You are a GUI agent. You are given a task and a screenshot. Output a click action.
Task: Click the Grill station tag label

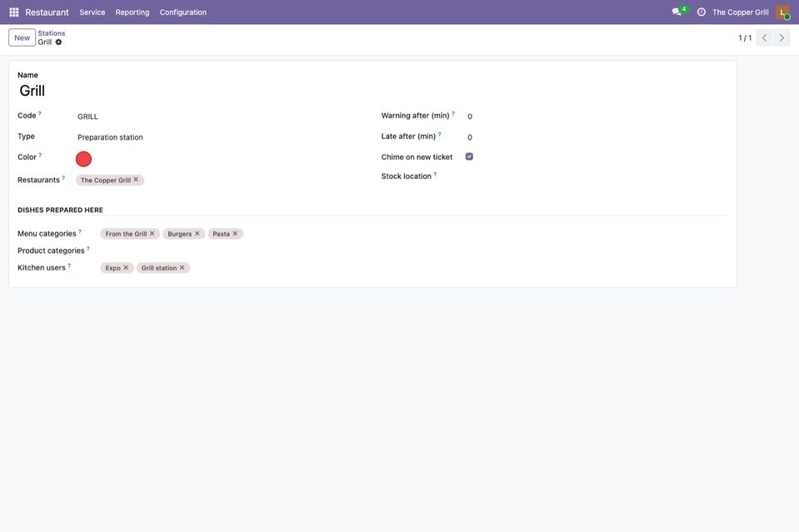point(159,268)
